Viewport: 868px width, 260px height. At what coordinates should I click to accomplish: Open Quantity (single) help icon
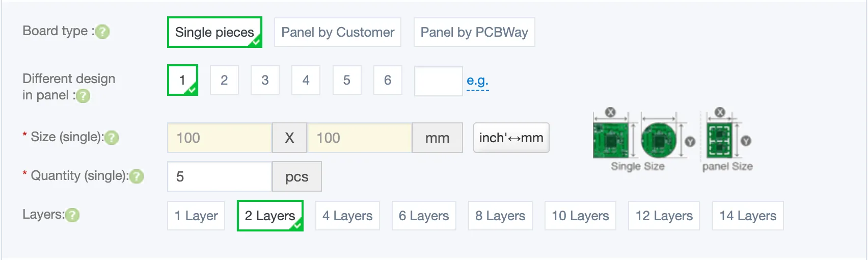click(x=137, y=176)
